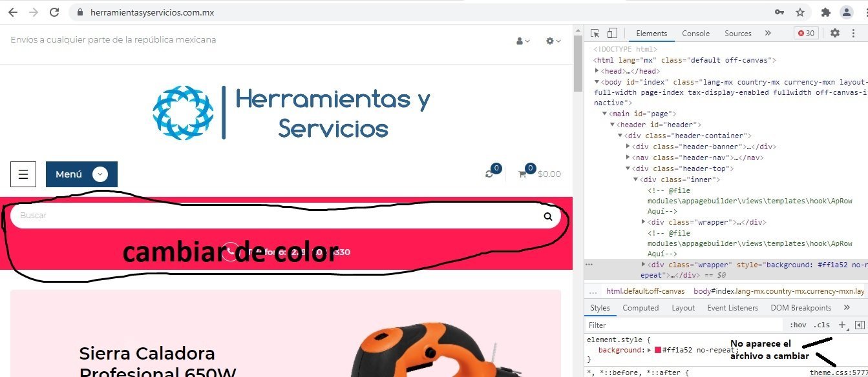Click the breadcrumb ellipsis in DevTools

(593, 291)
